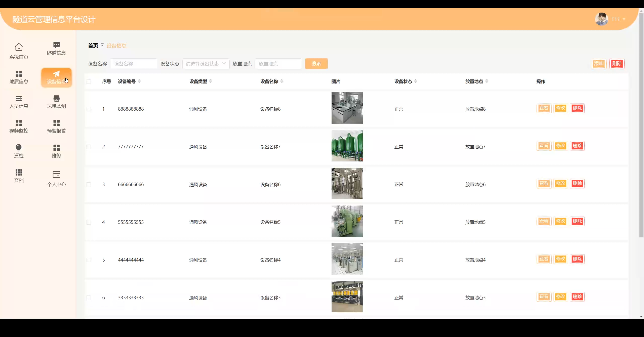Open 环境监测 sidebar icon
Image resolution: width=644 pixels, height=337 pixels.
[56, 98]
